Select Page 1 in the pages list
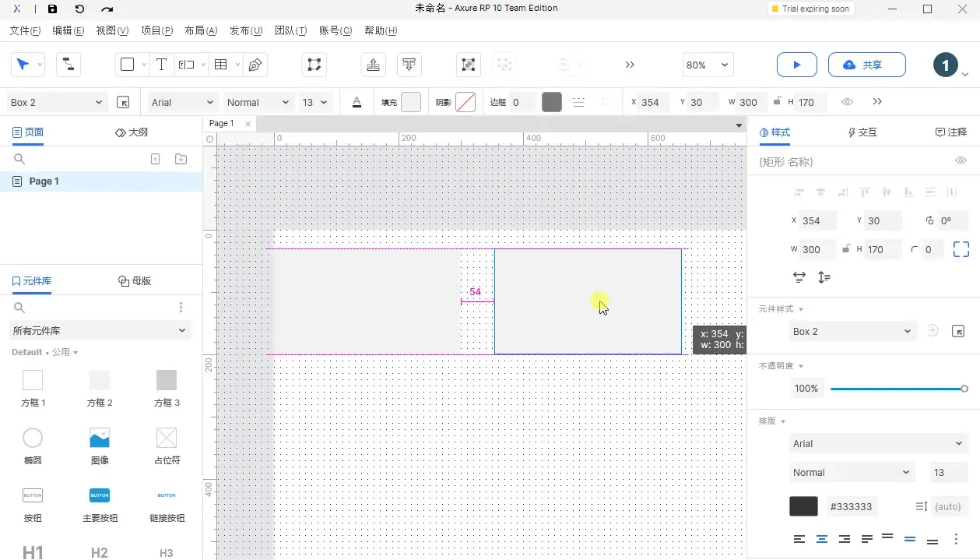980x560 pixels. (x=44, y=181)
